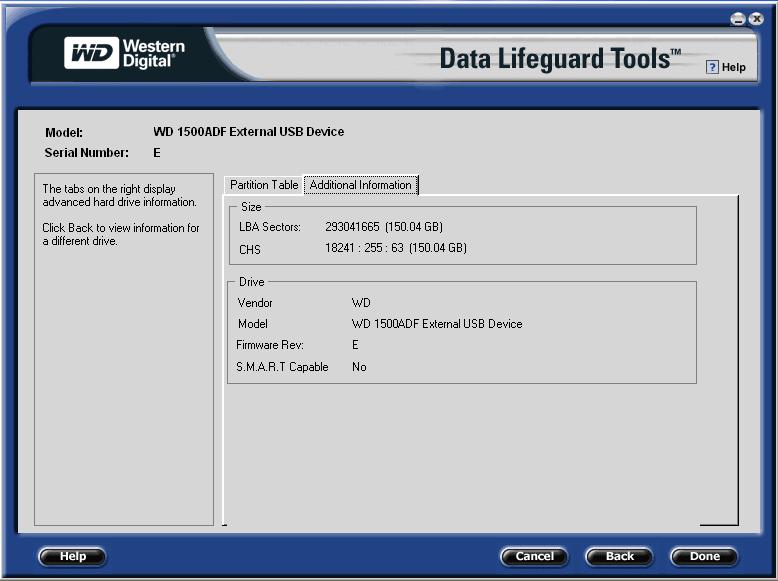
Task: Switch to the Partition Table tab
Action: click(x=264, y=185)
